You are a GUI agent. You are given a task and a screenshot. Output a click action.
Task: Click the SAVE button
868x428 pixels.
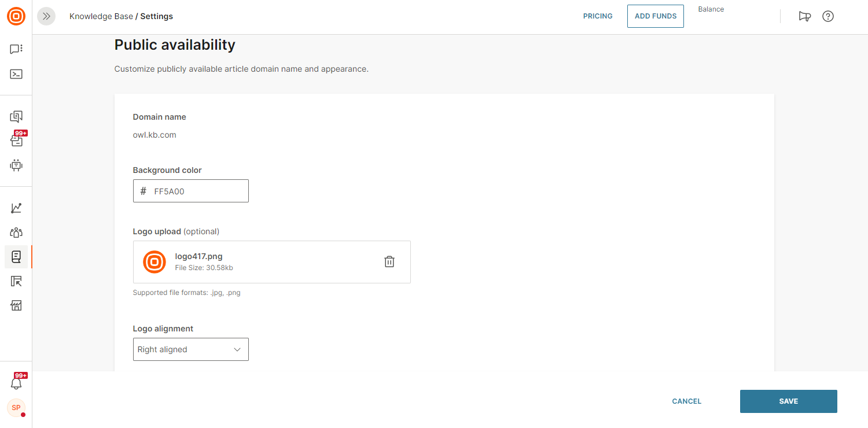click(x=788, y=401)
